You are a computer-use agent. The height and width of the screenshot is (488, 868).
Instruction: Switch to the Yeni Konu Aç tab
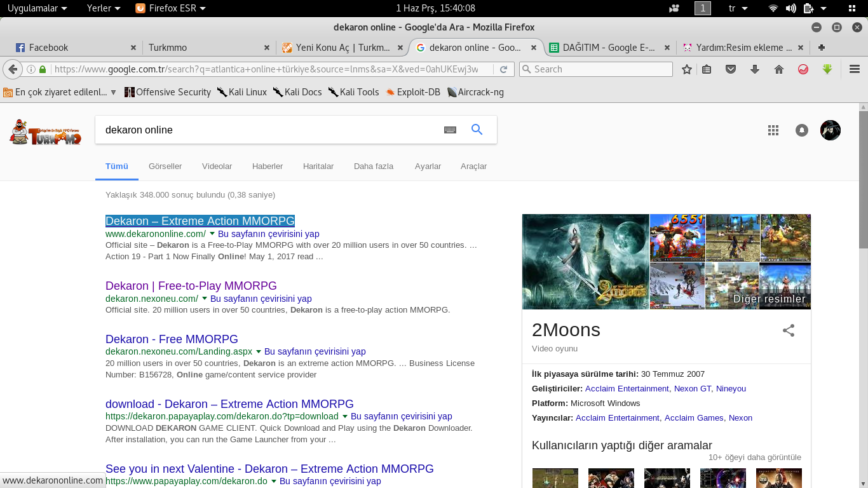coord(342,48)
